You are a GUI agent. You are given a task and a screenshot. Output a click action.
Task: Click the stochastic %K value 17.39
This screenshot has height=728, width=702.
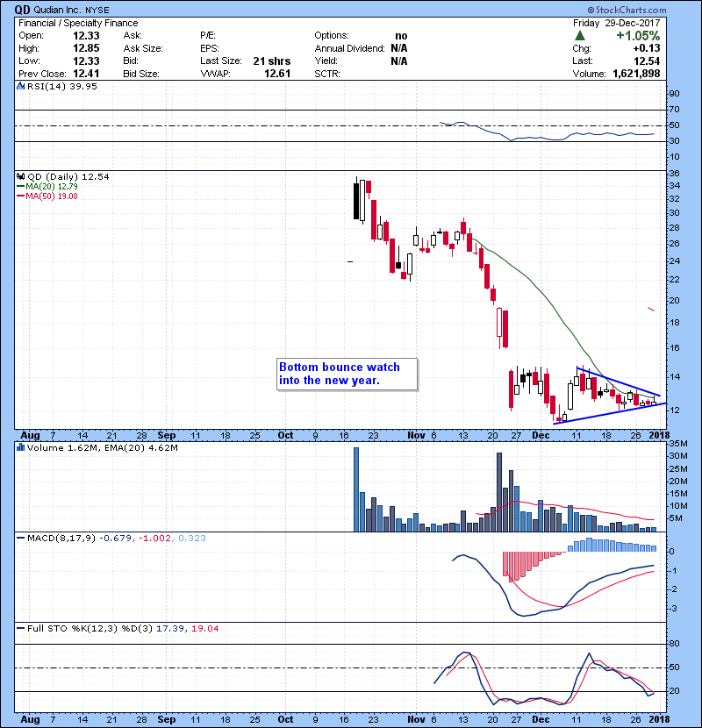pos(169,628)
